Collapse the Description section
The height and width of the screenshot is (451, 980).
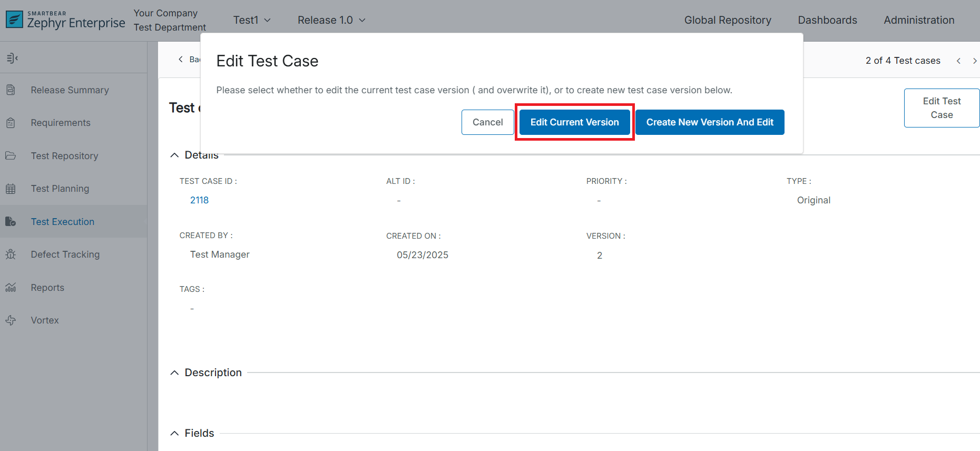point(174,373)
